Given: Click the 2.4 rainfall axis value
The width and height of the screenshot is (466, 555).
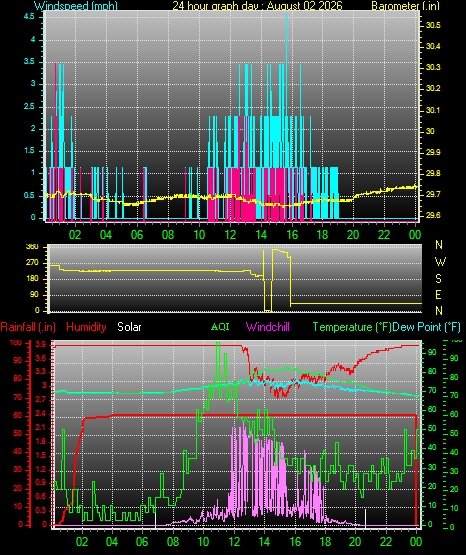Looking at the screenshot, I should click(41, 413).
